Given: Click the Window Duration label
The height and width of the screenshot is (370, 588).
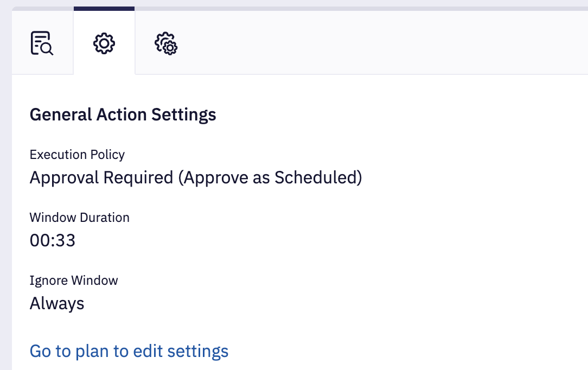Looking at the screenshot, I should coord(80,218).
